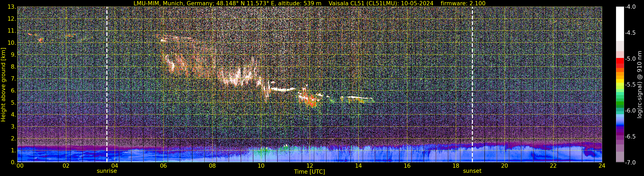
Task: Click the white dashed sunrise line marker
Action: 107,84
